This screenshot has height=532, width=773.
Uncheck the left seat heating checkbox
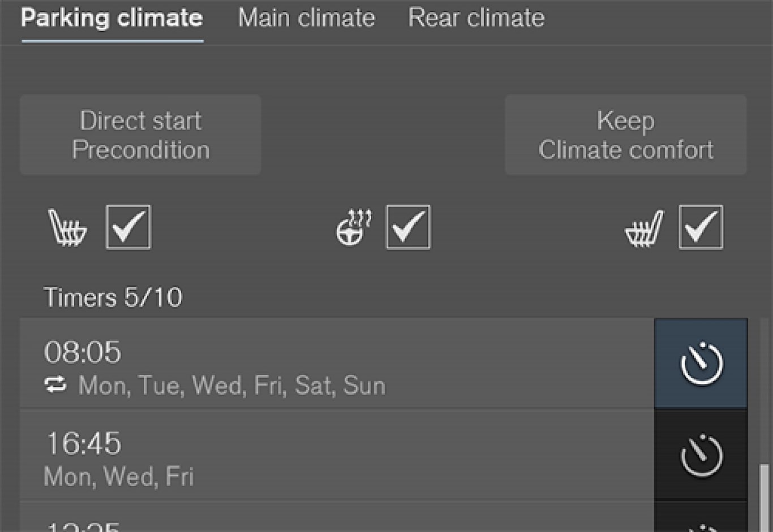[128, 227]
